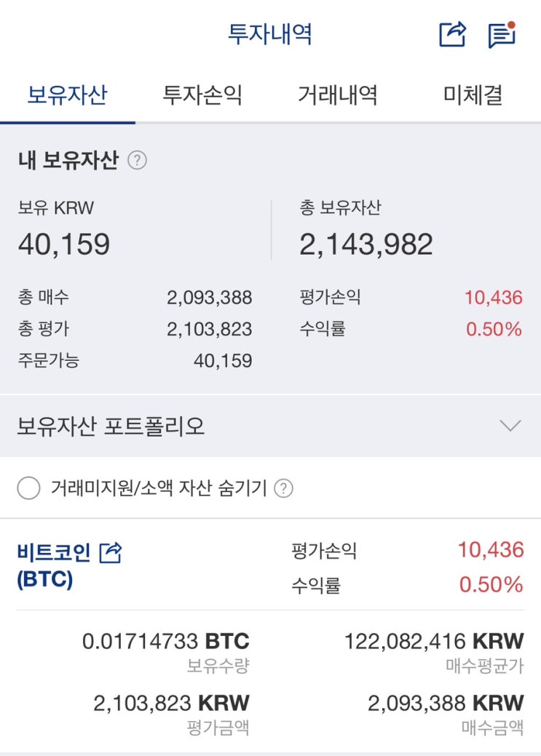Expand the 보유자산 포트폴리오 chevron
The width and height of the screenshot is (541, 756).
point(510,426)
